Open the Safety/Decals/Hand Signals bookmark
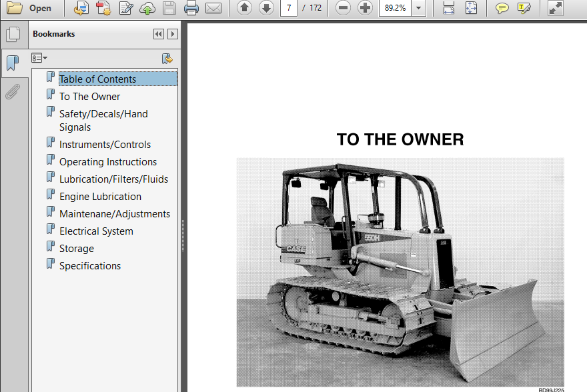Viewport: 587px width, 392px height. (x=103, y=121)
